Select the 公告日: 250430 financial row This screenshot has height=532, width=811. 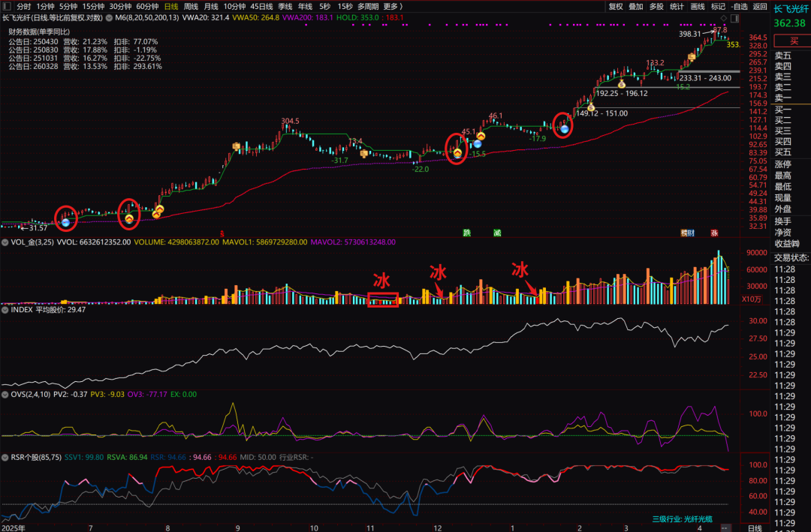tap(83, 42)
